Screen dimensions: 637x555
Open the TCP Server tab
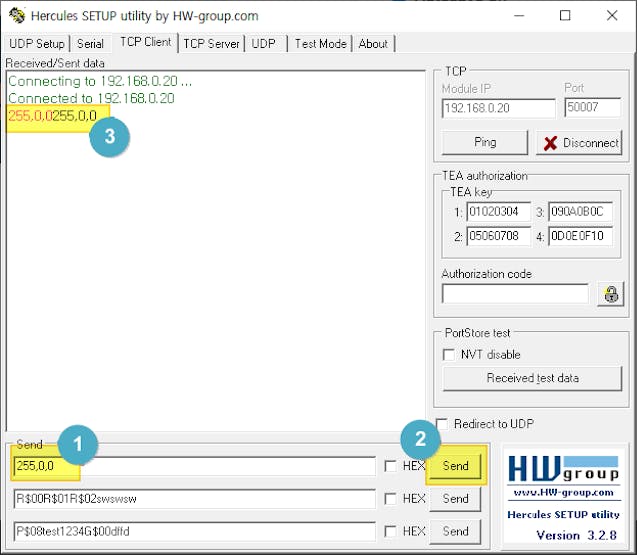tap(211, 43)
